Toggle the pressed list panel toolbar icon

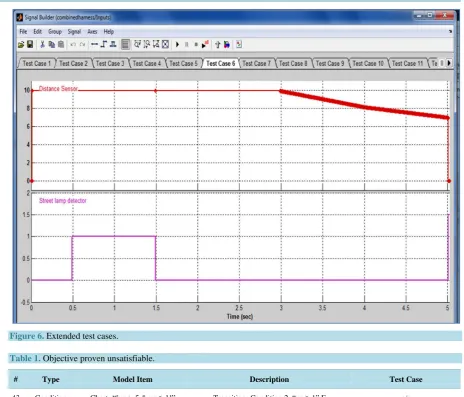click(125, 44)
